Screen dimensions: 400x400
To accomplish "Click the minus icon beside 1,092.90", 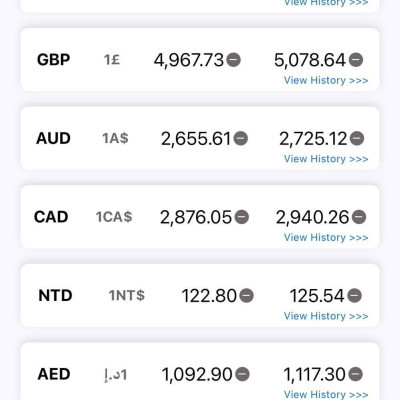I will (242, 374).
